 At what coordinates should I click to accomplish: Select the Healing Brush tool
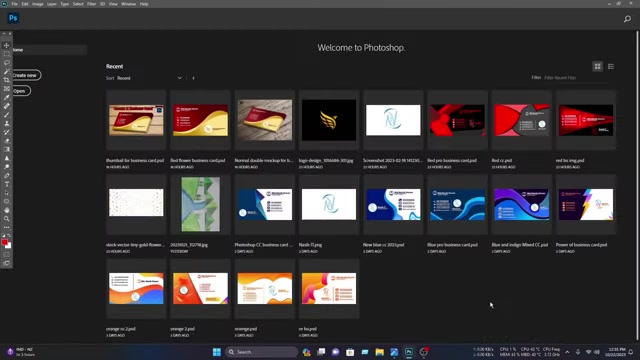(x=7, y=106)
